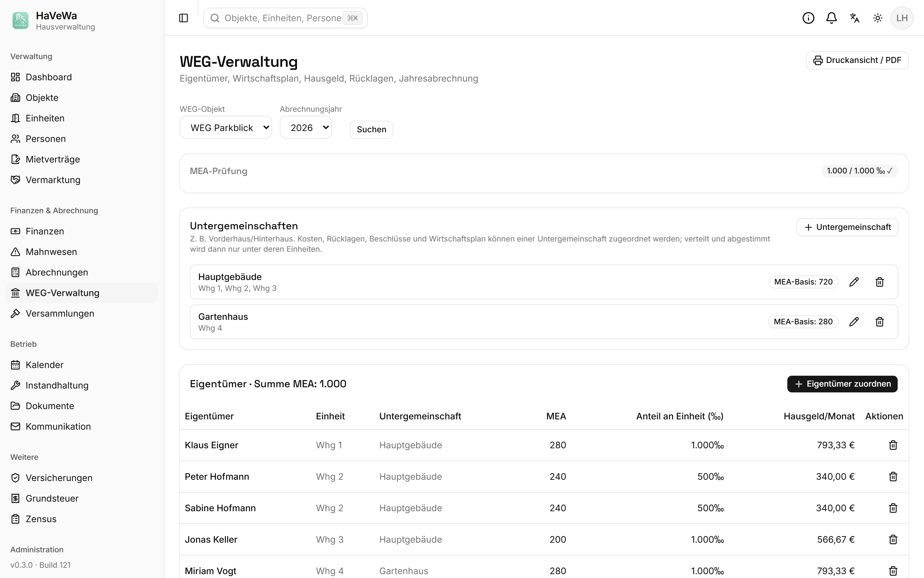Open the language translate icon

point(854,18)
